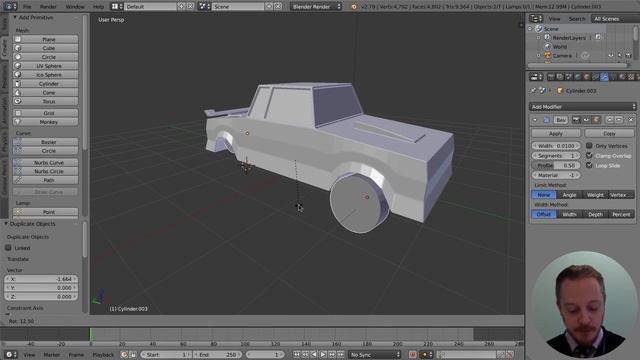Set Limit Method to Angle
Image resolution: width=640 pixels, height=360 pixels.
pyautogui.click(x=569, y=195)
